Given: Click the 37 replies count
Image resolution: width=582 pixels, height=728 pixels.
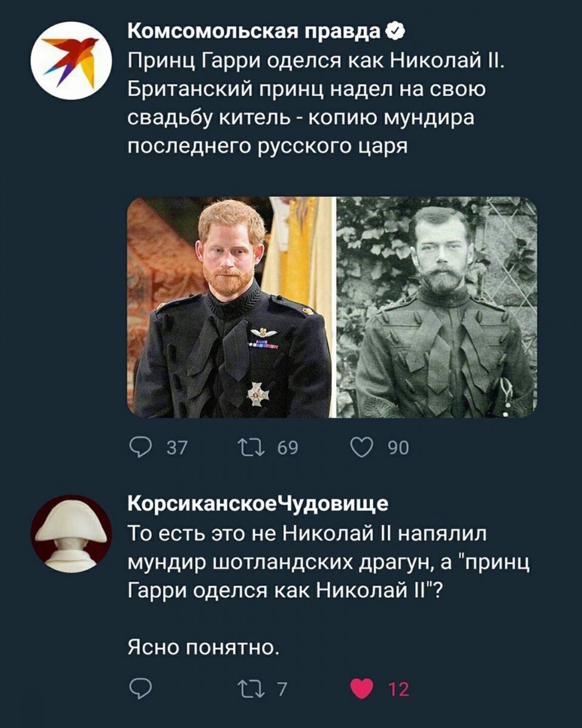Looking at the screenshot, I should pos(176,448).
